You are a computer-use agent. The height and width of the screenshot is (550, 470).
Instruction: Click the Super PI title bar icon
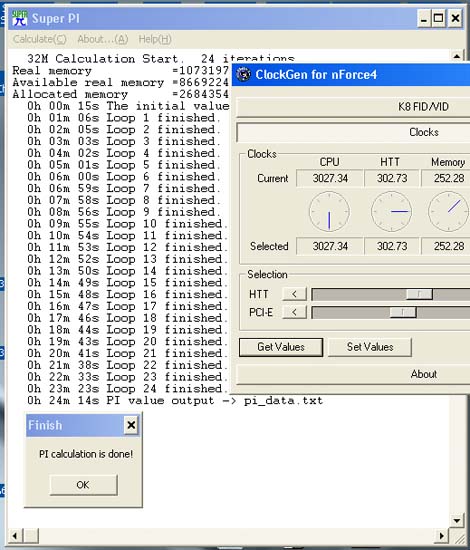(x=19, y=18)
